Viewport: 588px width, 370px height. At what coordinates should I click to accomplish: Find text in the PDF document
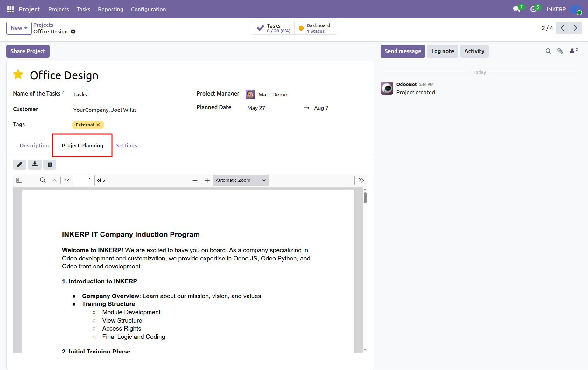tap(43, 180)
